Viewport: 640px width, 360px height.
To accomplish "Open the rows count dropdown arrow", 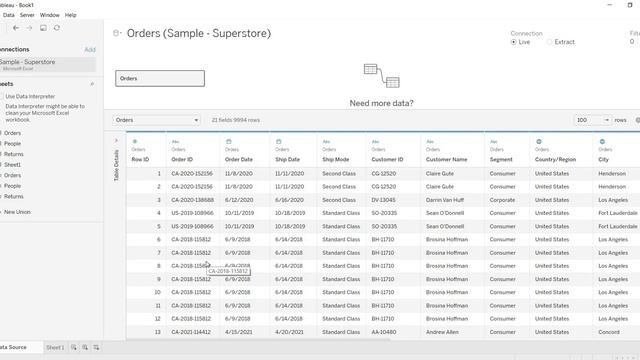I will (607, 120).
